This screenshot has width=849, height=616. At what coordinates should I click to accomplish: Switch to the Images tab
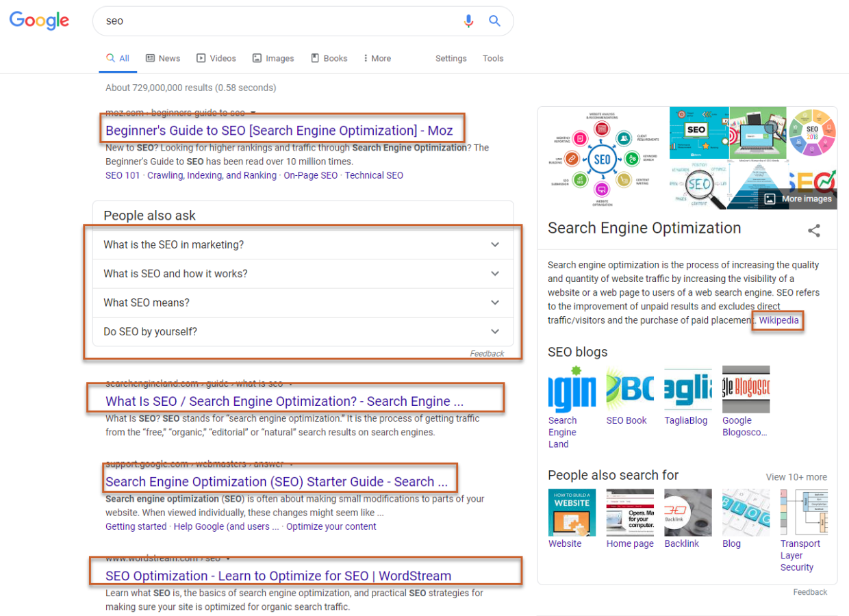[x=273, y=58]
